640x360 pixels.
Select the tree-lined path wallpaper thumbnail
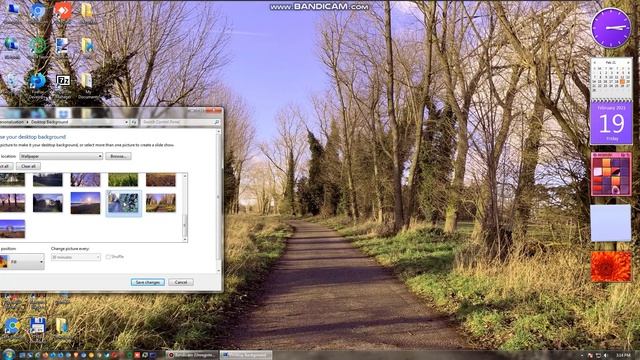161,203
